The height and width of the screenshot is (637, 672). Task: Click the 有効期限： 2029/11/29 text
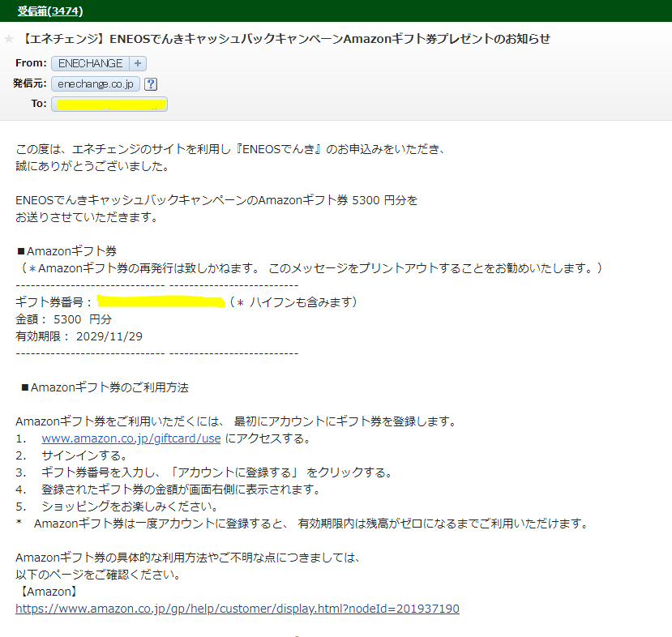(x=79, y=336)
